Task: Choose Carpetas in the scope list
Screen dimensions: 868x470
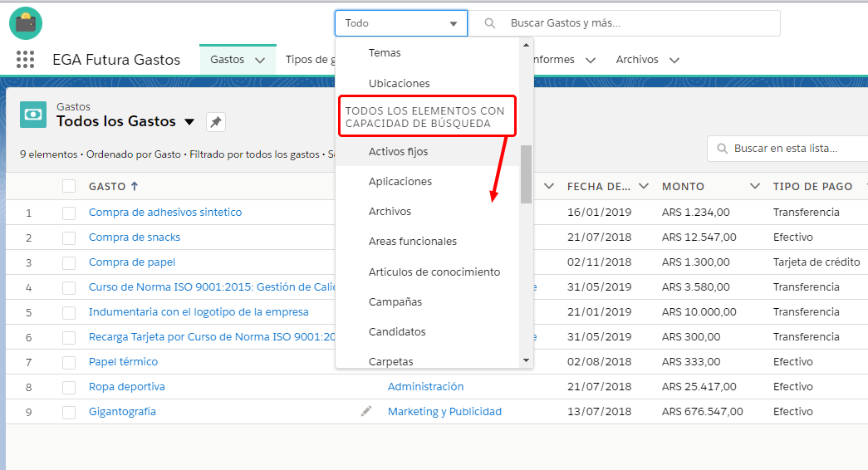Action: click(x=428, y=360)
